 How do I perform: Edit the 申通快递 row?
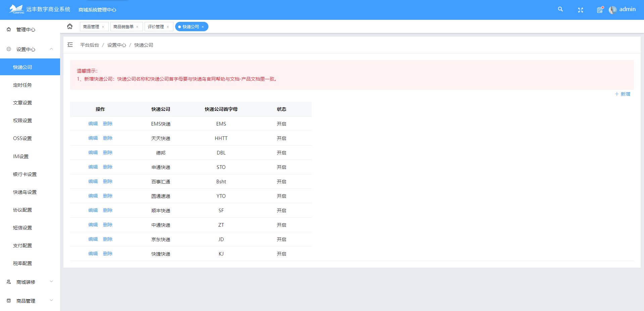(x=93, y=167)
